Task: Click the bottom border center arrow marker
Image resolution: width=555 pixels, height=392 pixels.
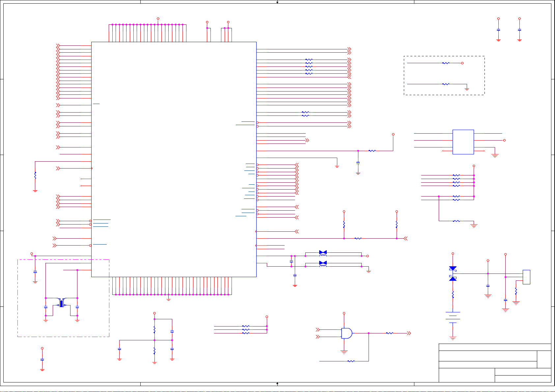Action: [x=277, y=384]
